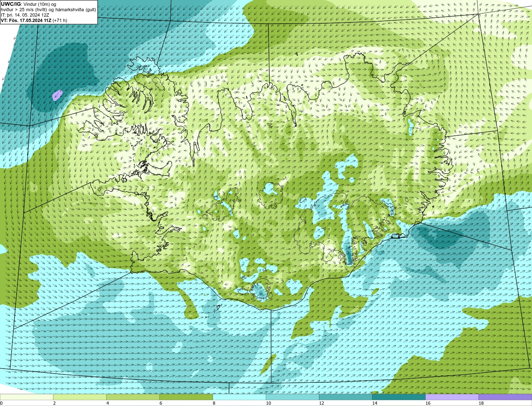Click the pale yellow 0–2 m/s legend swatch

point(27,397)
